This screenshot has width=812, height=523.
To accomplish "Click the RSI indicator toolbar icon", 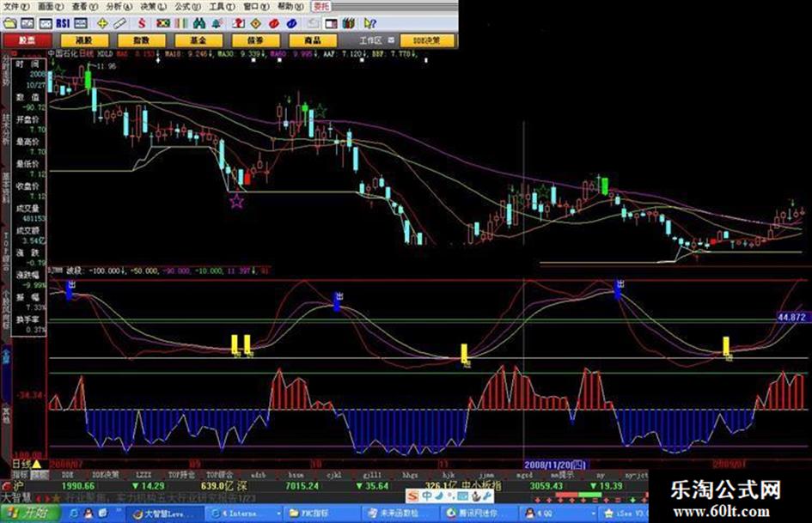I will click(x=63, y=22).
